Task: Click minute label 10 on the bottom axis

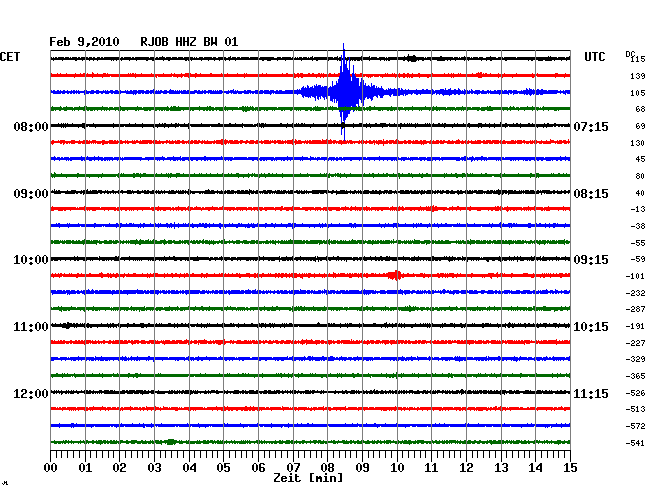Action: pos(397,467)
